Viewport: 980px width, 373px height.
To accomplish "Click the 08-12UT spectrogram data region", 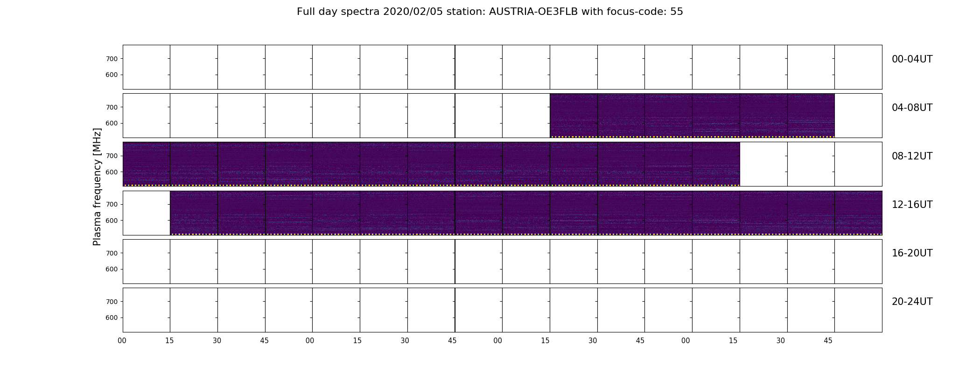I will coord(431,164).
